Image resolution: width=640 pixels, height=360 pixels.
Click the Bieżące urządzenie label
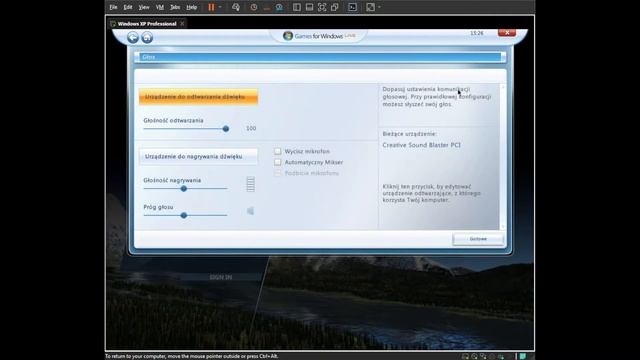(x=409, y=134)
